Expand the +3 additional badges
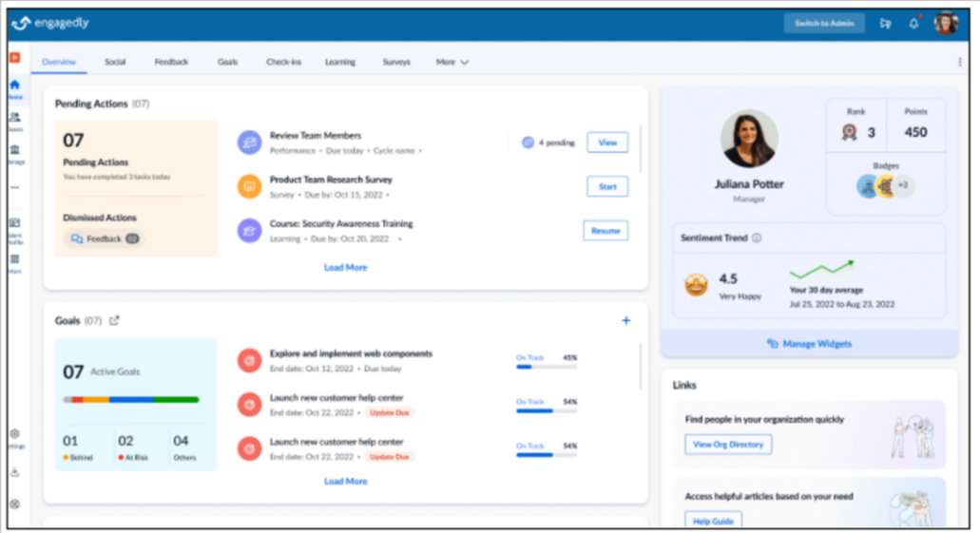This screenshot has width=980, height=533. click(x=903, y=185)
